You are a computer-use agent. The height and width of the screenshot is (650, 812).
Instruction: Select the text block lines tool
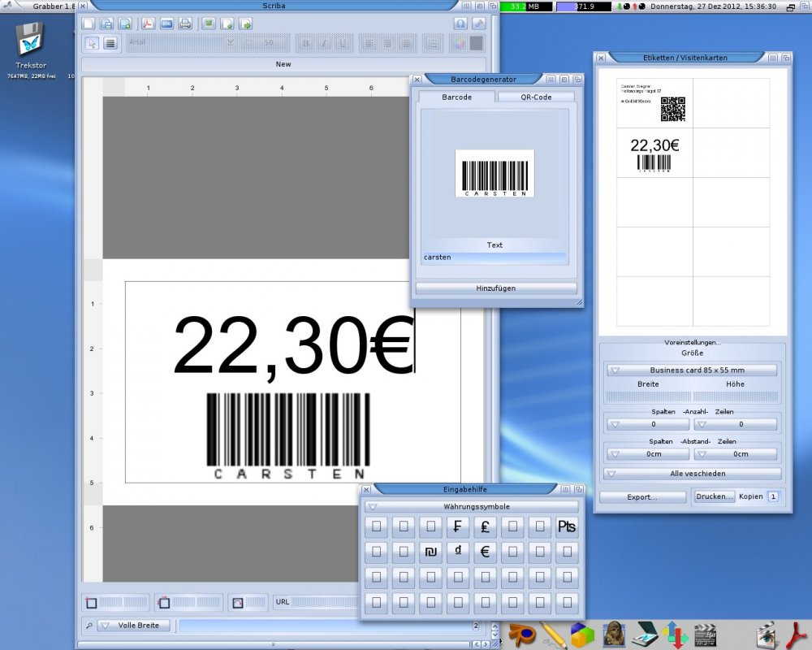point(110,43)
